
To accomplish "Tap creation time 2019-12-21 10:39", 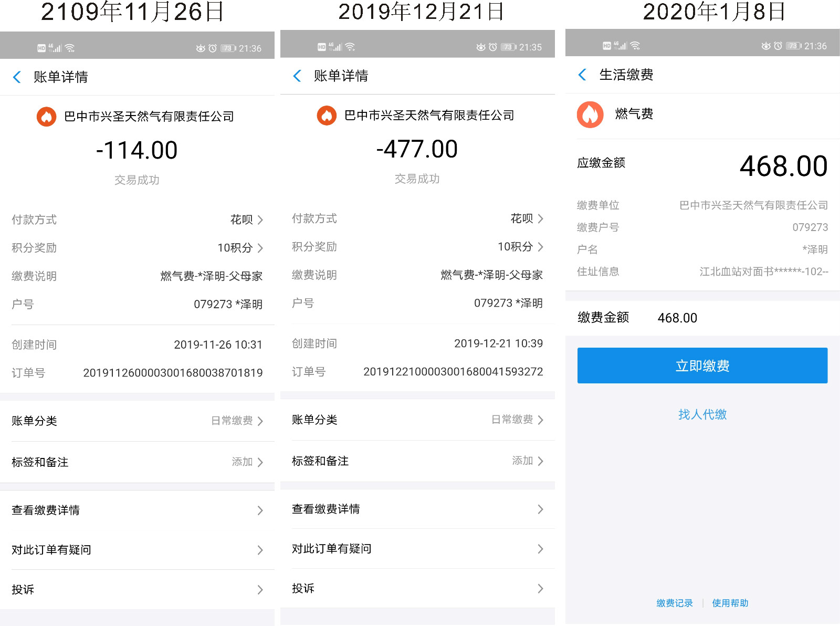I will [x=498, y=343].
